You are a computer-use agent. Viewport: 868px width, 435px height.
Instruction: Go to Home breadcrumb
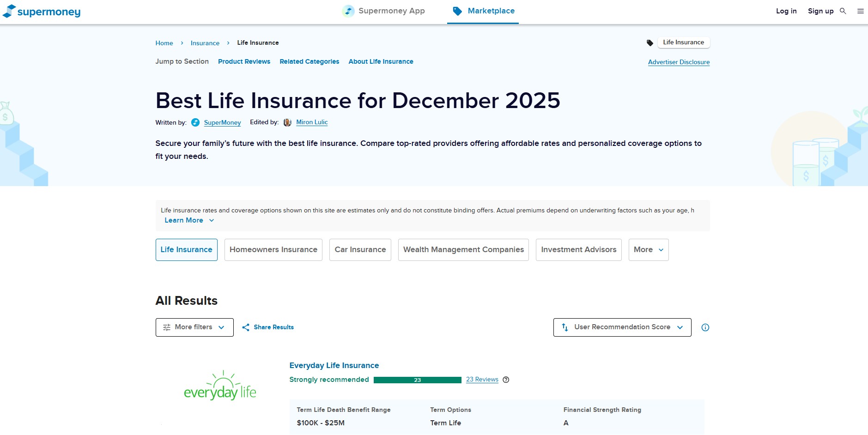click(164, 43)
